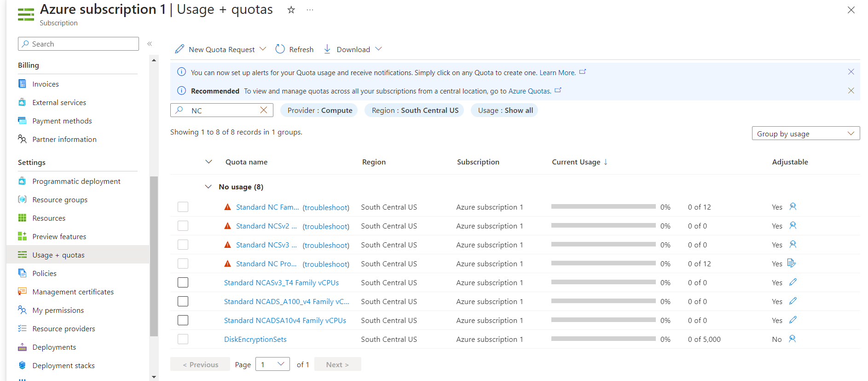Click the Refresh circular arrow icon
Image resolution: width=868 pixels, height=381 pixels.
(x=280, y=49)
